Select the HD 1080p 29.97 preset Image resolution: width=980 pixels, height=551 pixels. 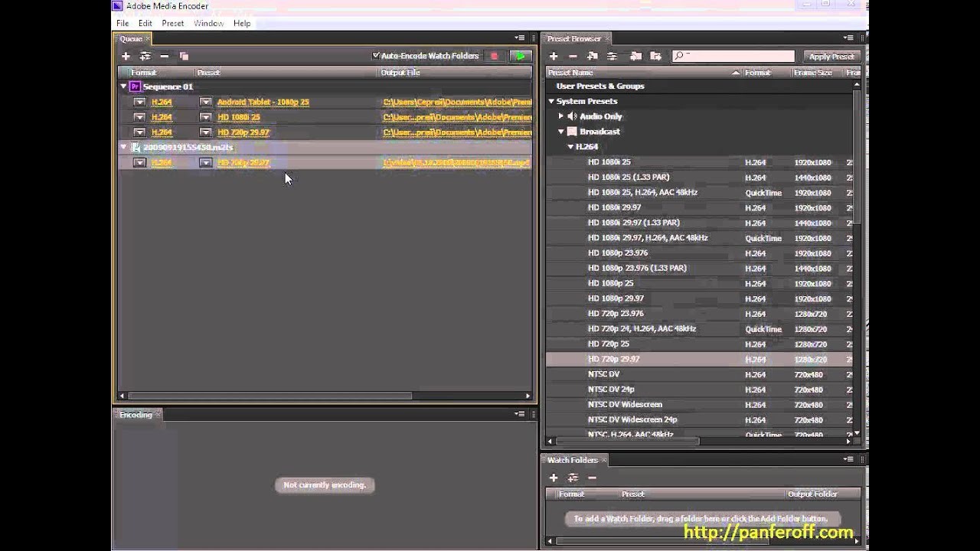(x=699, y=298)
